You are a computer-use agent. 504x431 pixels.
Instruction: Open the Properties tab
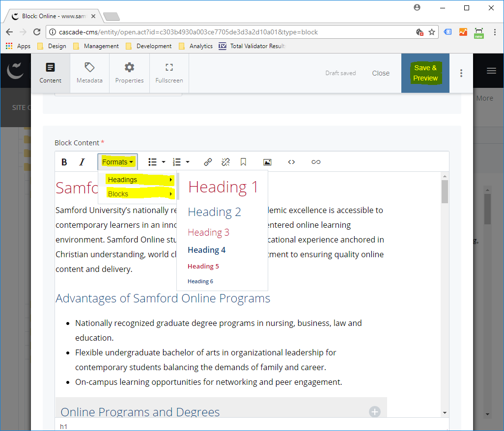coord(130,73)
